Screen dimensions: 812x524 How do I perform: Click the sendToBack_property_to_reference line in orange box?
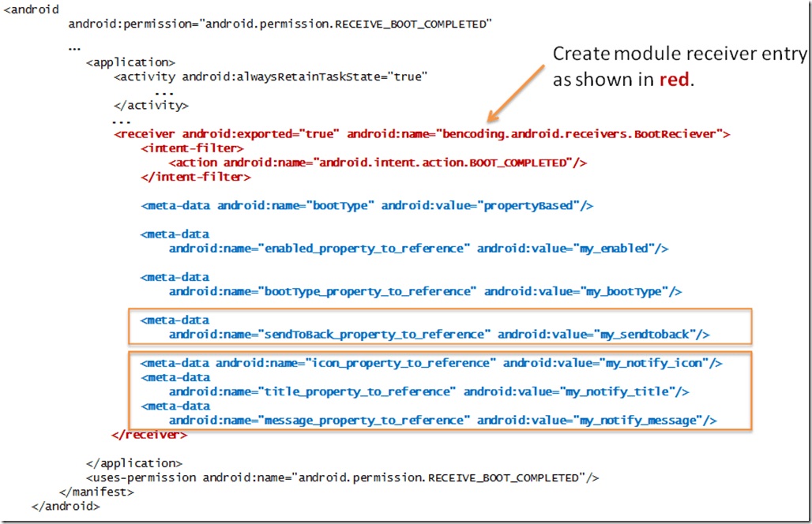[x=439, y=335]
